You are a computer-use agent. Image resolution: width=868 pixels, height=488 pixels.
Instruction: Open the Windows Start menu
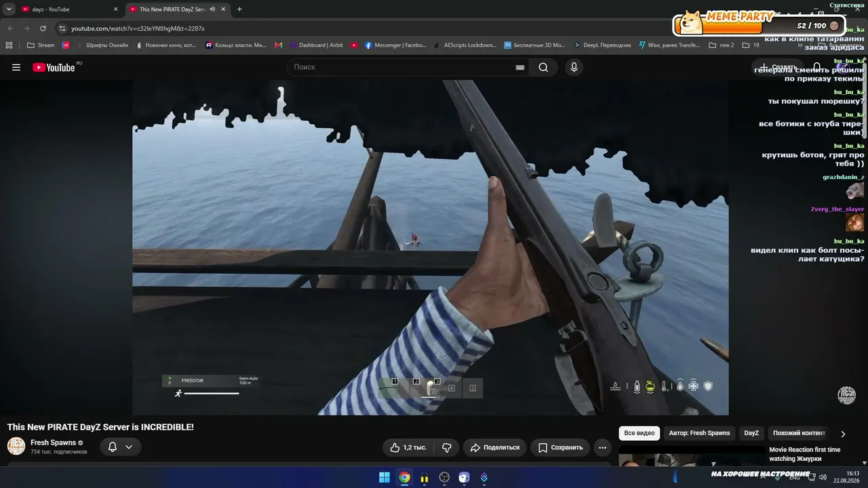coord(384,477)
